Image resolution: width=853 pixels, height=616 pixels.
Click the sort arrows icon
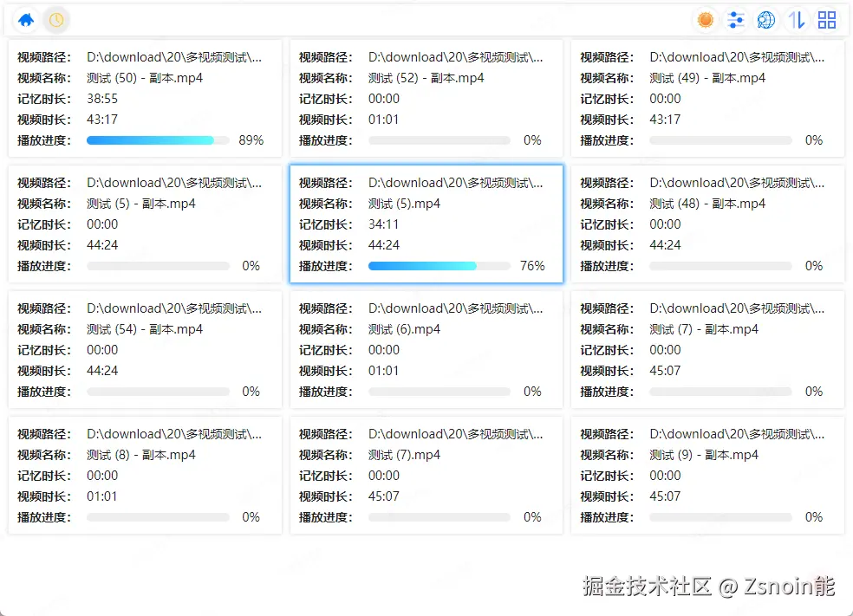797,20
